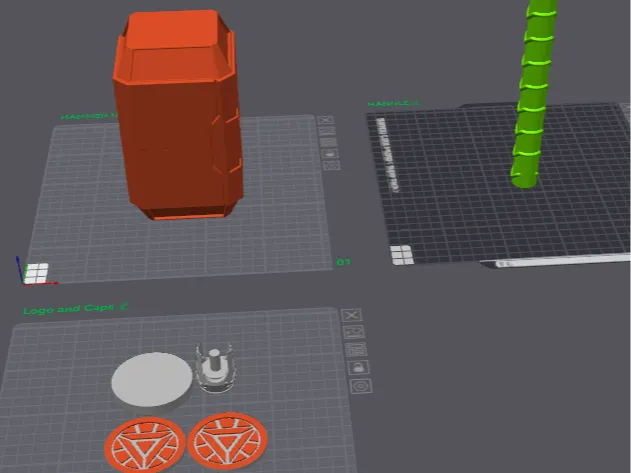Click the bed-type logo on the Hammer Head plate
The image size is (631, 473).
click(x=37, y=273)
